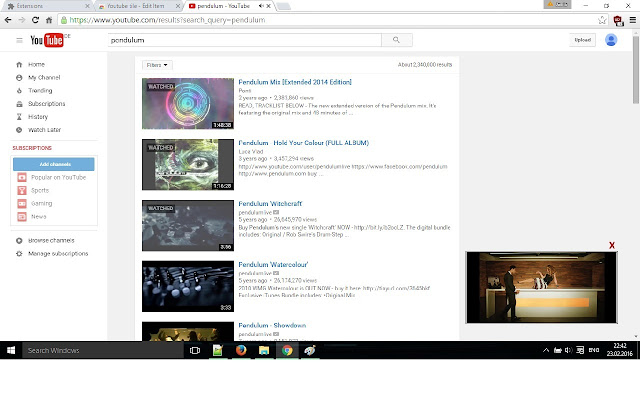Click the floating mini video player
Screen dimensions: 640x400
[x=541, y=287]
